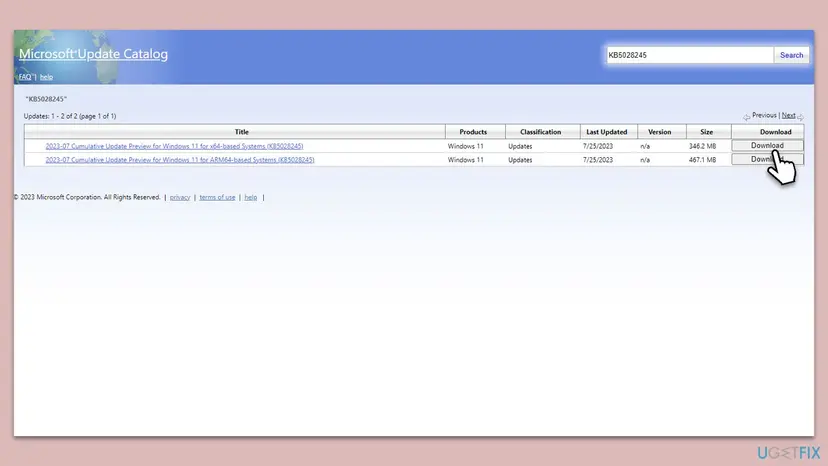Image resolution: width=828 pixels, height=466 pixels.
Task: Click Windows 11 product cell in x64 row
Action: pyautogui.click(x=465, y=146)
